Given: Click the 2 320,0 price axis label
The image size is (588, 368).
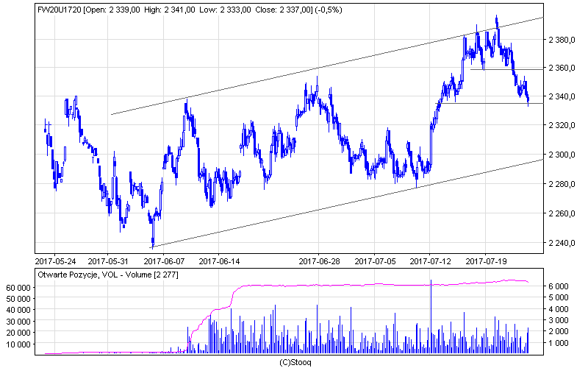Looking at the screenshot, I should coord(562,125).
